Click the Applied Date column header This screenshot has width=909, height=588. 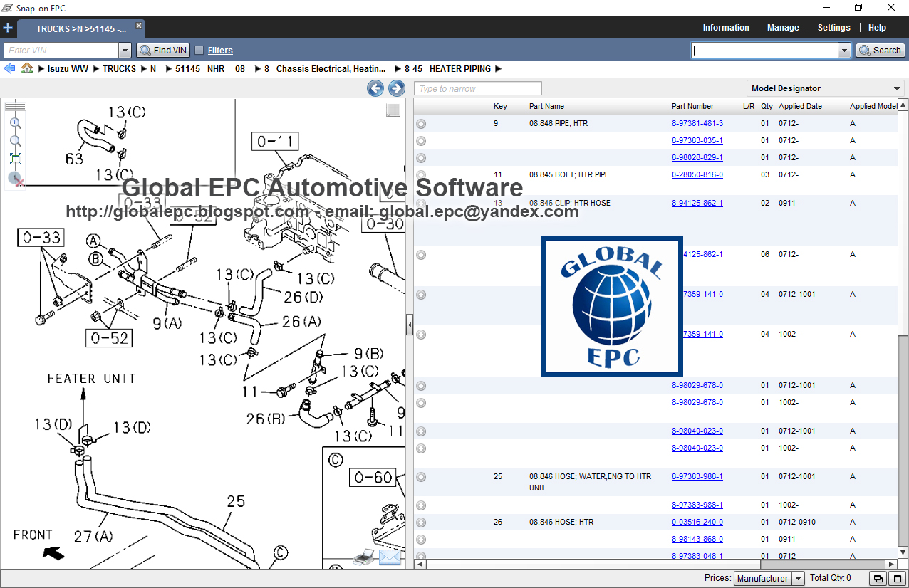click(800, 106)
